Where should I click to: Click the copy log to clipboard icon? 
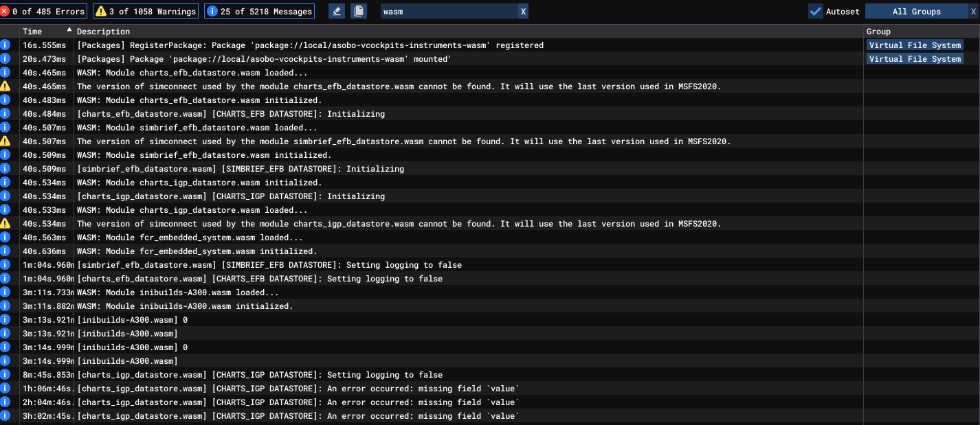[359, 11]
